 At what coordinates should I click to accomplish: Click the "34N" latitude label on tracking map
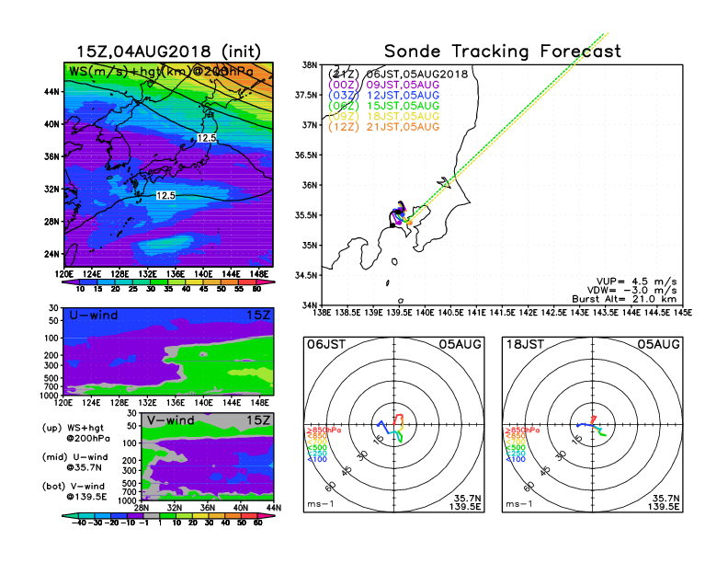click(309, 305)
